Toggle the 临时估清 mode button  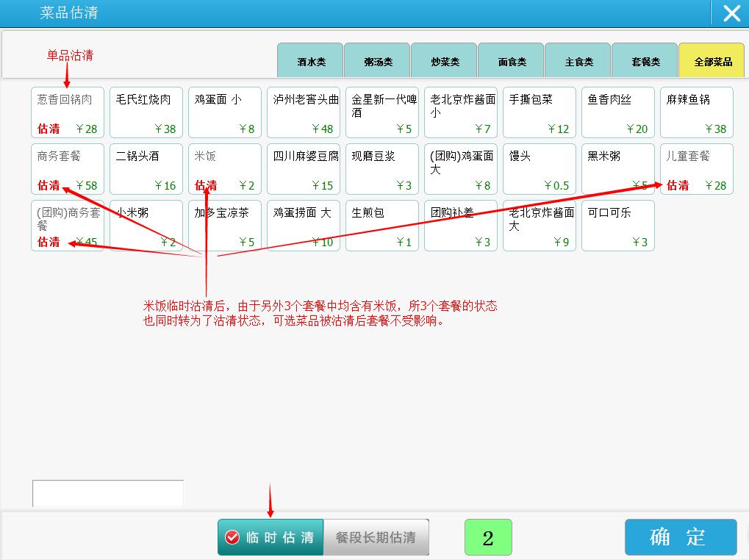(270, 537)
